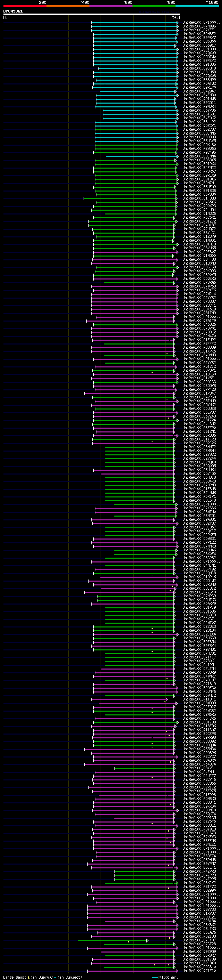Open hit UniRef100_B9HSF2
The width and height of the screenshot is (222, 980).
(199, 34)
